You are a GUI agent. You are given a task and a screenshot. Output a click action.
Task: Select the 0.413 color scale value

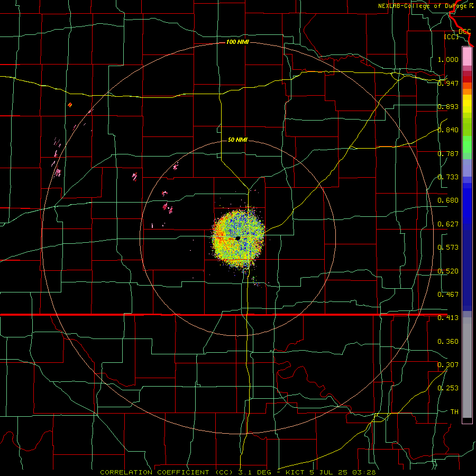(448, 318)
